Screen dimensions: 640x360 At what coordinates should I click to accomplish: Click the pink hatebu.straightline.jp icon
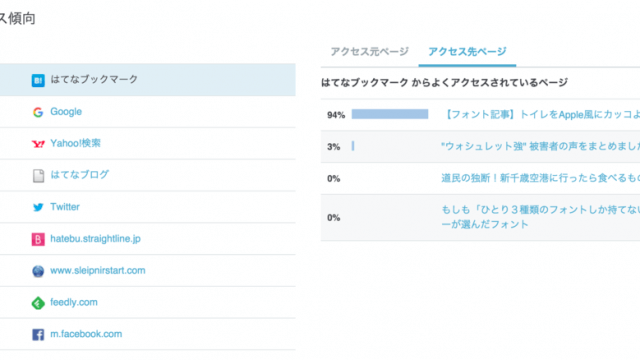pyautogui.click(x=38, y=239)
